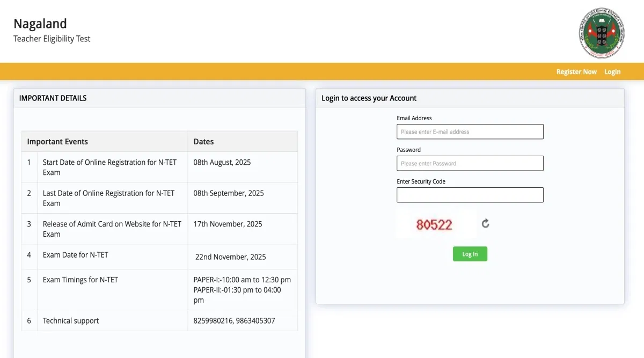Click into the Password field

470,163
